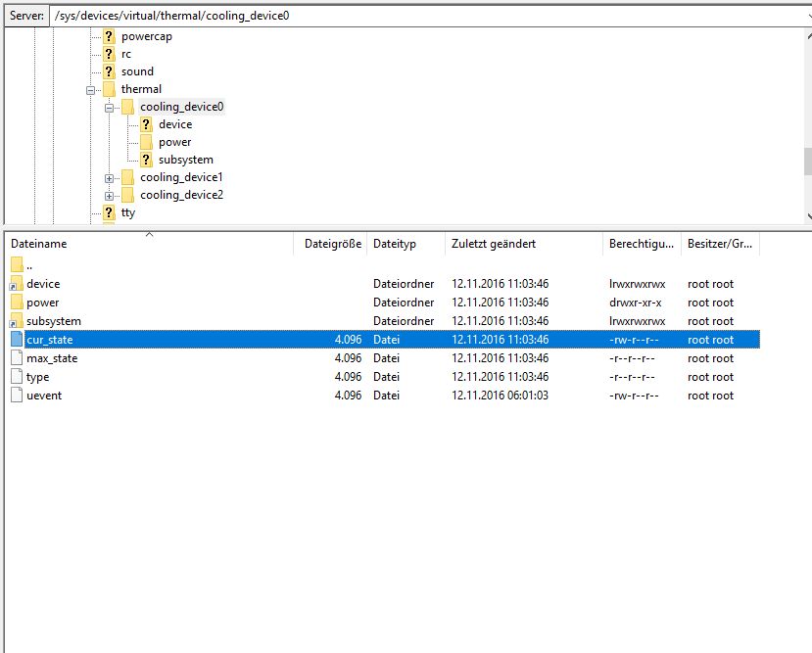Click the powercap folder icon in the tree
Screen dimensions: 812x653
click(109, 36)
